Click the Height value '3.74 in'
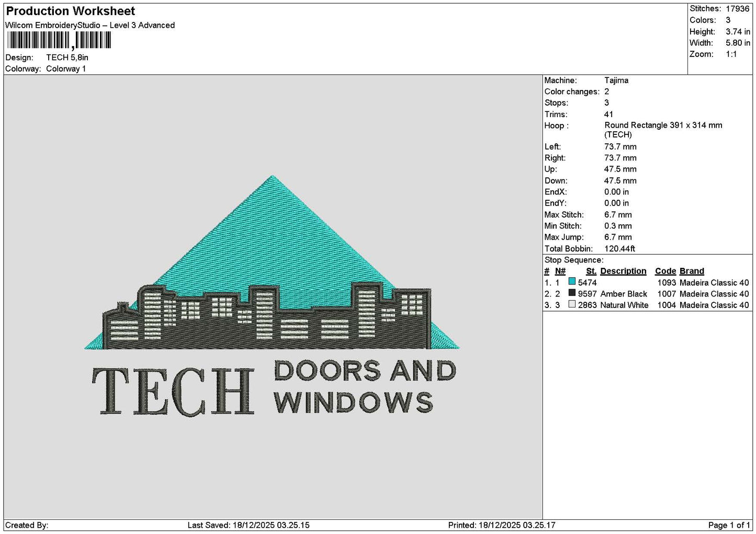 pos(738,31)
